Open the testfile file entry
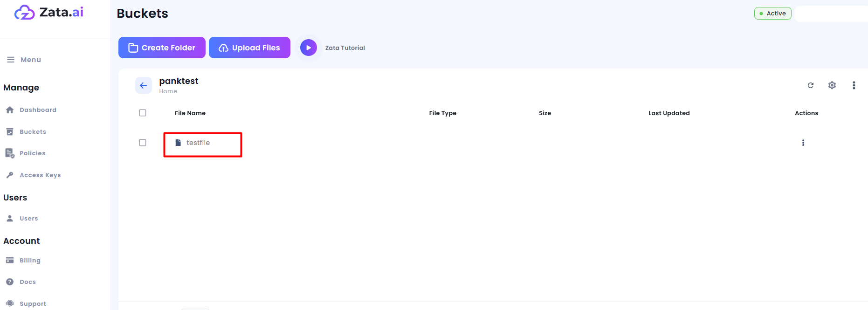Screen dimensions: 868x310 (198, 143)
